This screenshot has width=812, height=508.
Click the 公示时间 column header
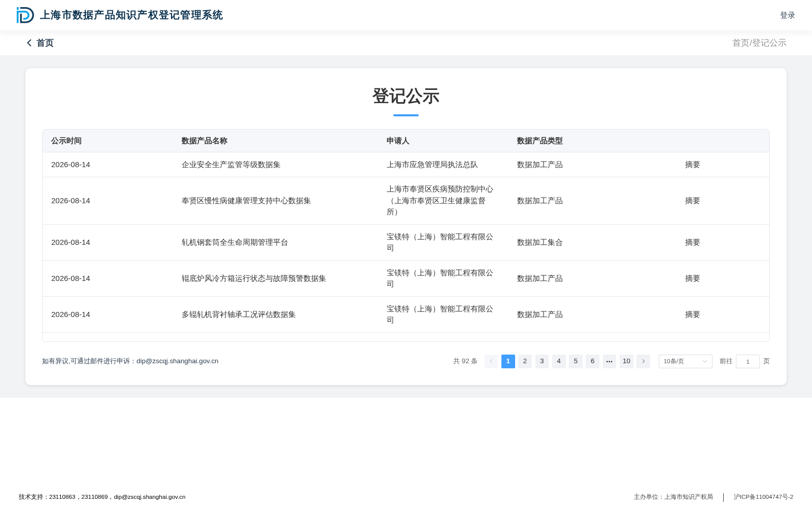[x=66, y=141]
